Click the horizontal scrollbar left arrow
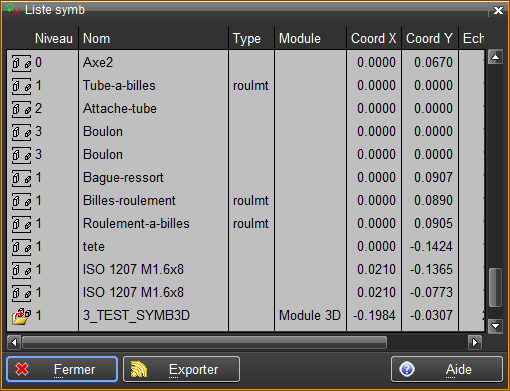The width and height of the screenshot is (510, 391). pos(14,342)
